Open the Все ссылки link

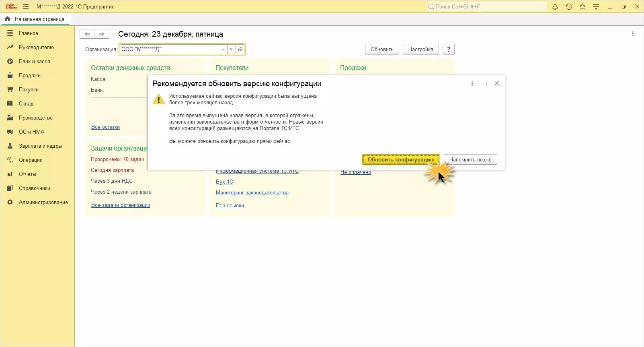pyautogui.click(x=230, y=205)
